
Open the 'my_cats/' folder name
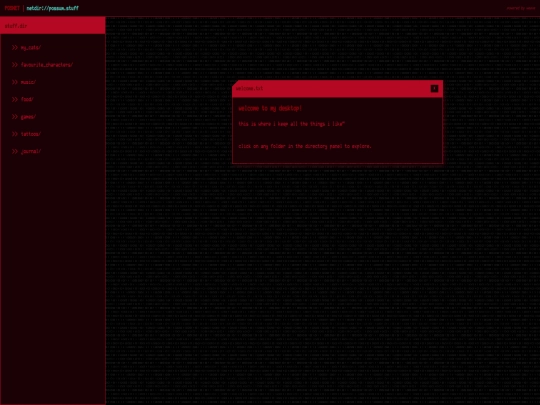[31, 48]
